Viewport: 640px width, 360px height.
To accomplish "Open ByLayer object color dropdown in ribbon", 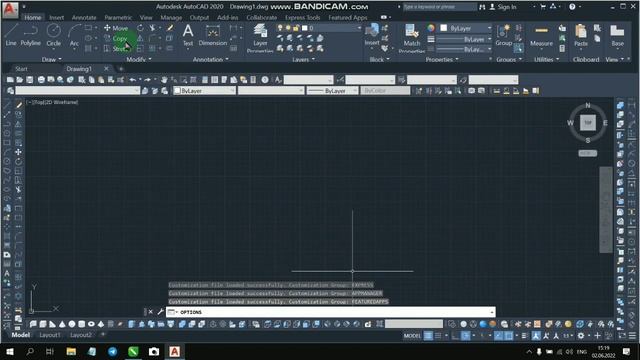I will [466, 28].
